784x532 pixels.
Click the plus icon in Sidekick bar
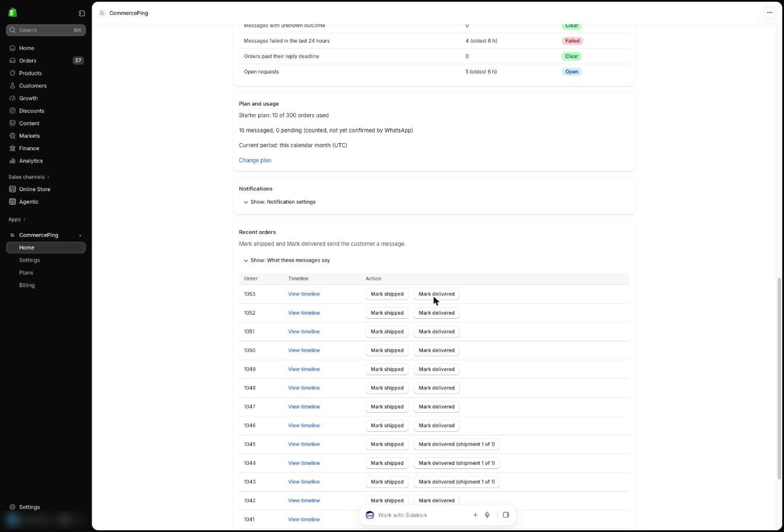475,515
